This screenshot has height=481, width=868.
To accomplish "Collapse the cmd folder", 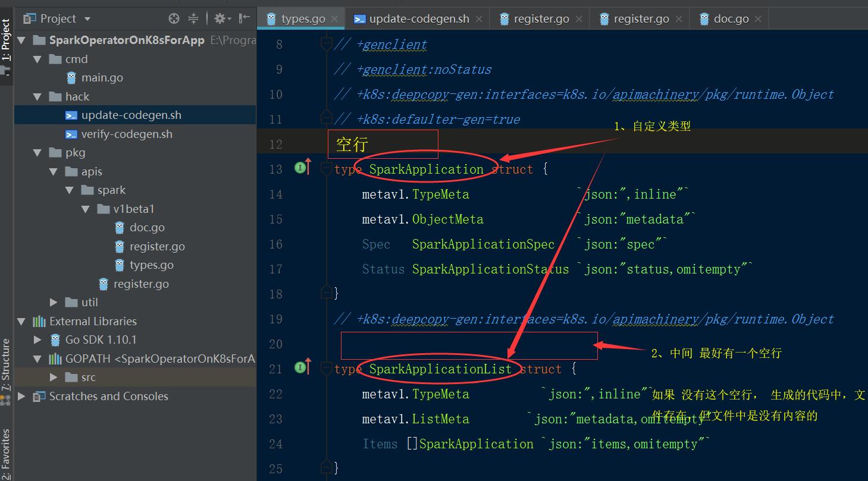I will [38, 59].
